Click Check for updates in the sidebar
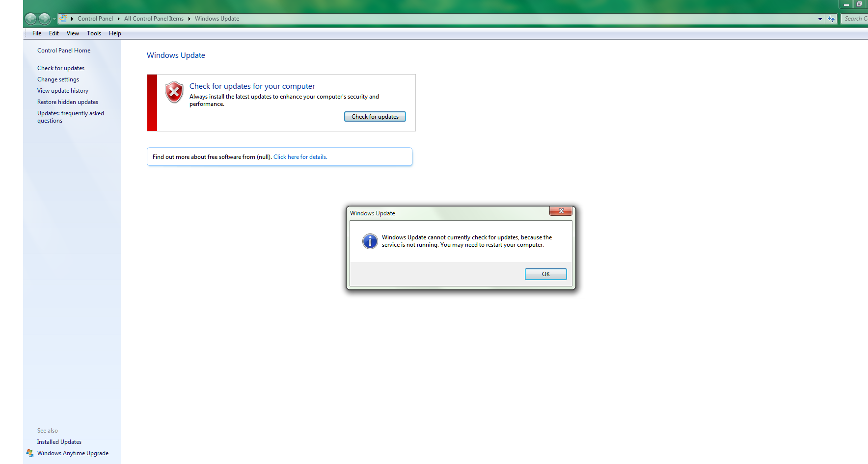Screen dimensions: 868x464 pos(61,68)
